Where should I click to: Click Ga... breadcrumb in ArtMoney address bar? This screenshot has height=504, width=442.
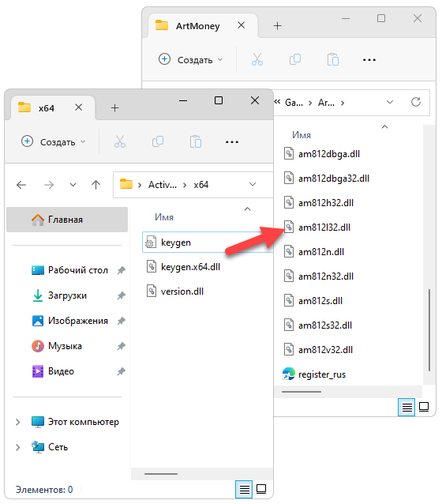tap(294, 103)
